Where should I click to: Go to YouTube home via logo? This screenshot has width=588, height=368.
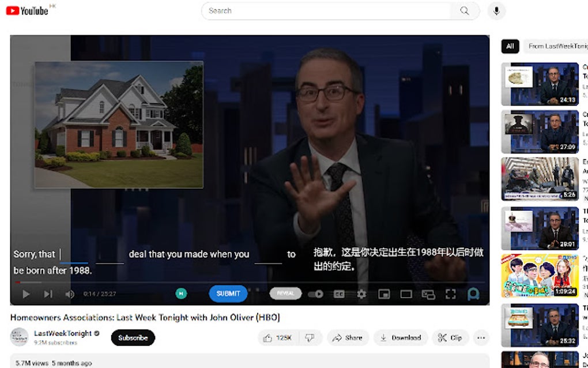(x=27, y=10)
